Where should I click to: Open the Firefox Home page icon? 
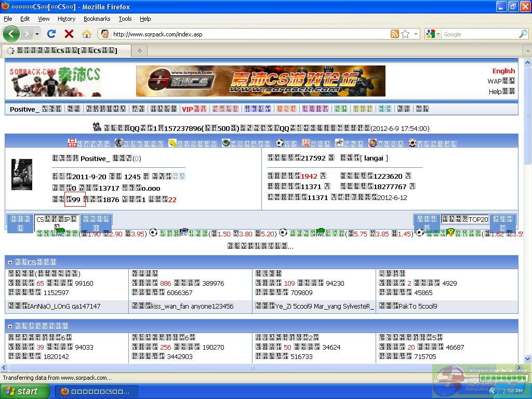point(87,34)
